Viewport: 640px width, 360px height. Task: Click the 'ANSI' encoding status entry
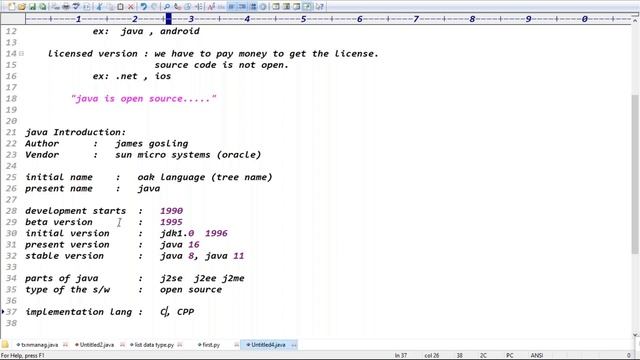pos(536,356)
